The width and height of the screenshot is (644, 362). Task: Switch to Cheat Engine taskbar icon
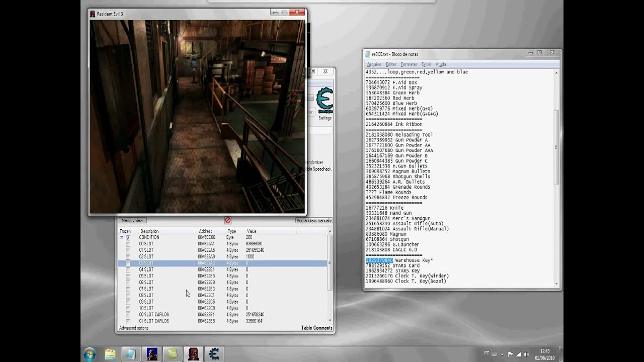point(214,354)
